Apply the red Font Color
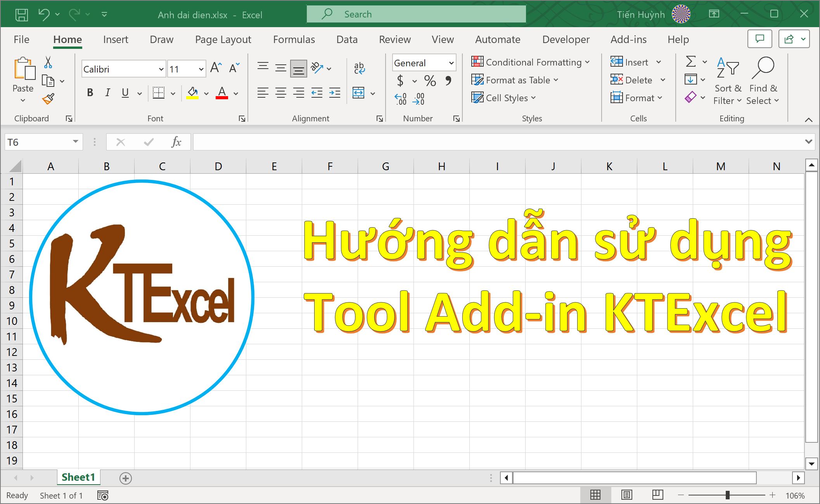This screenshot has height=504, width=820. pyautogui.click(x=222, y=93)
